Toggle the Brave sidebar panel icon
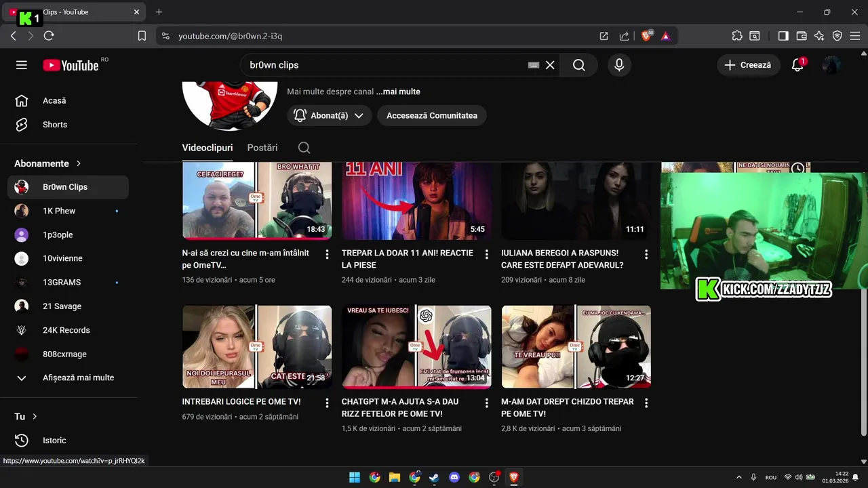Viewport: 868px width, 488px height. (783, 36)
